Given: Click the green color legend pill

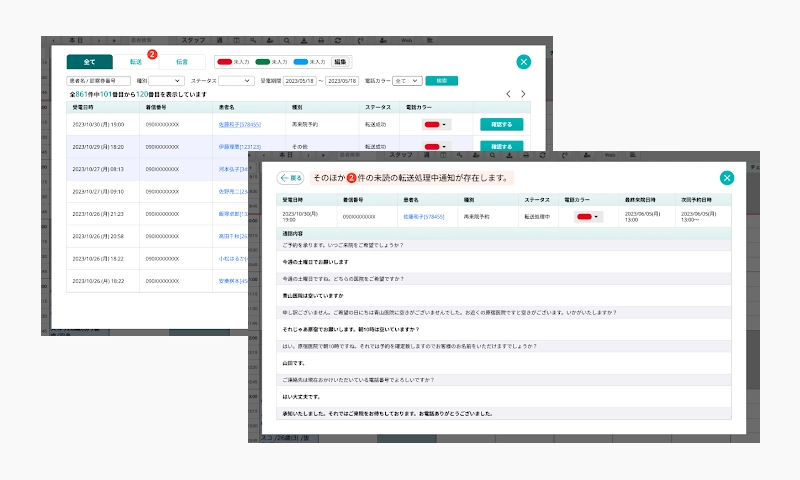Looking at the screenshot, I should pos(262,62).
